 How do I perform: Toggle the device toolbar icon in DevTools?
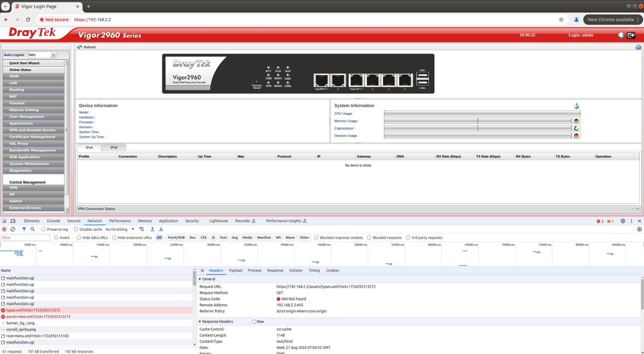click(13, 221)
